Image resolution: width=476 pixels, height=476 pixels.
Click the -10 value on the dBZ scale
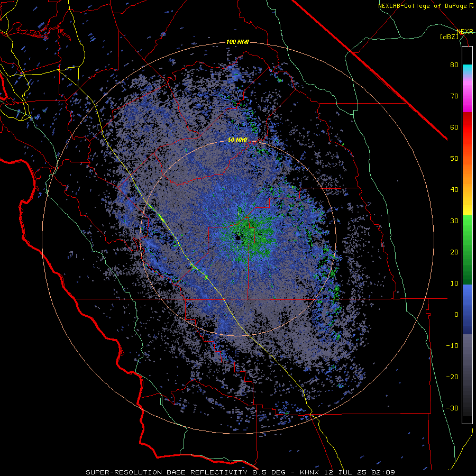452,346
